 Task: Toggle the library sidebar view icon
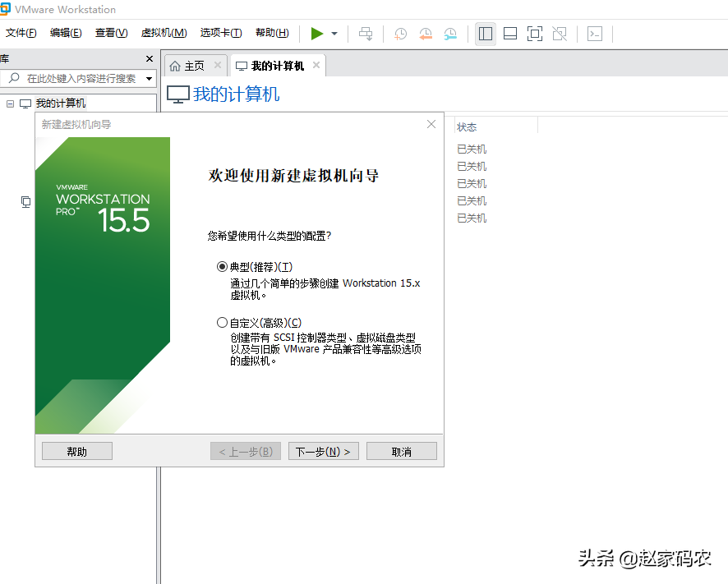click(485, 34)
